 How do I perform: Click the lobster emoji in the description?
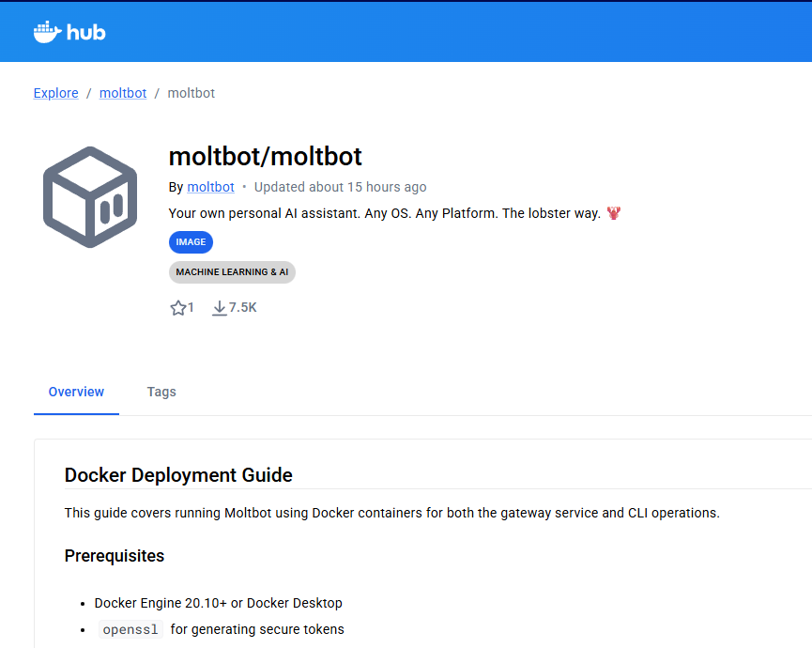click(614, 213)
